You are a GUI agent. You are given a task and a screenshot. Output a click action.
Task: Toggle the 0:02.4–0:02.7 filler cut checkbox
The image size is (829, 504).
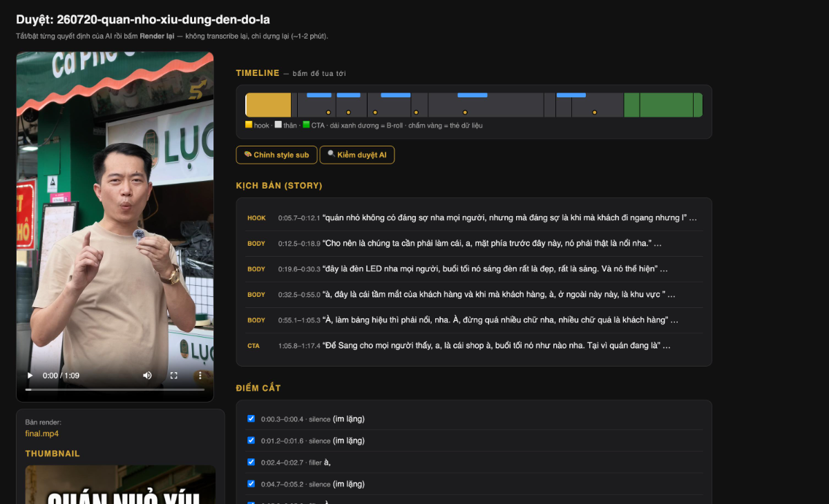coord(251,462)
